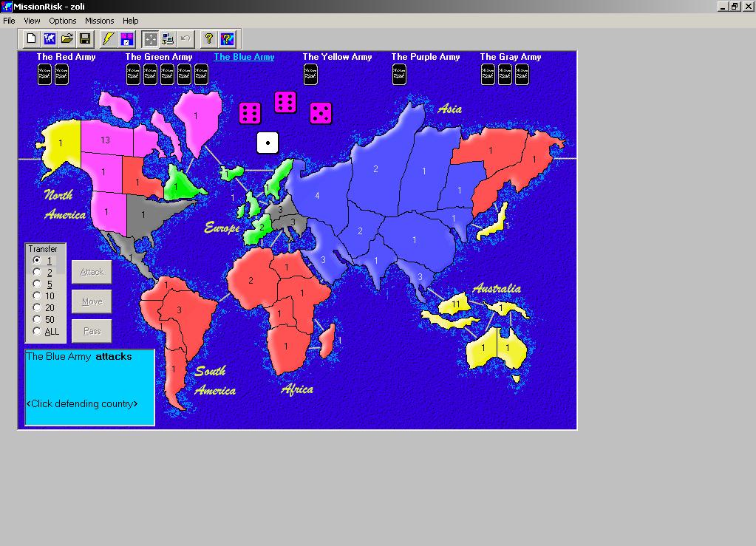Click the dice toolbar icon

point(126,38)
